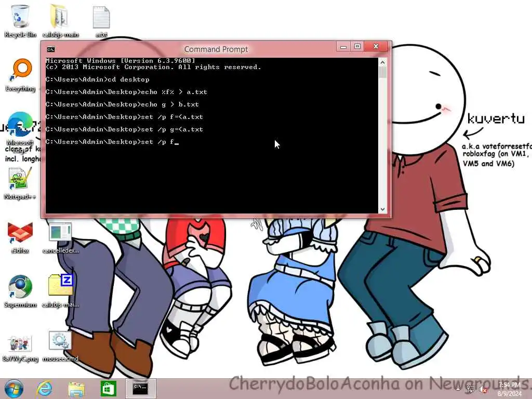Open the network status tray icon
Image resolution: width=532 pixels, height=399 pixels.
470,389
